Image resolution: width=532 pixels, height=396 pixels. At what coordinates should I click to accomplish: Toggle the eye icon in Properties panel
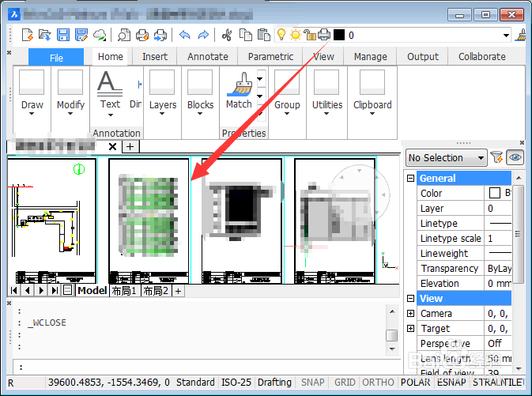pyautogui.click(x=515, y=157)
